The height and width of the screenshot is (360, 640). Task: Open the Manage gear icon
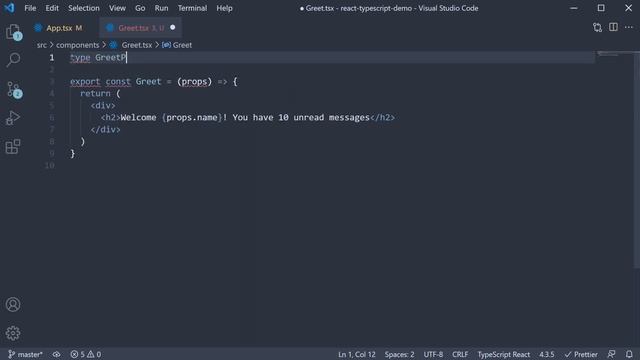(13, 333)
